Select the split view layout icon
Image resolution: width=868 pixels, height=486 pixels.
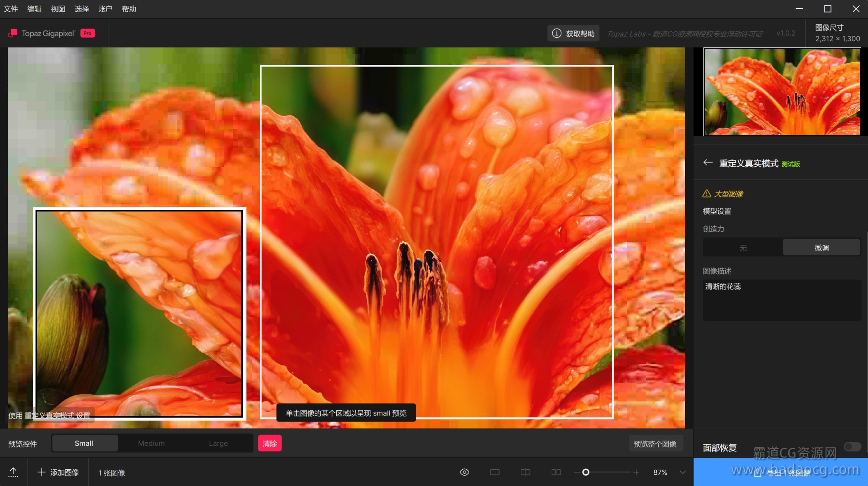pyautogui.click(x=525, y=472)
